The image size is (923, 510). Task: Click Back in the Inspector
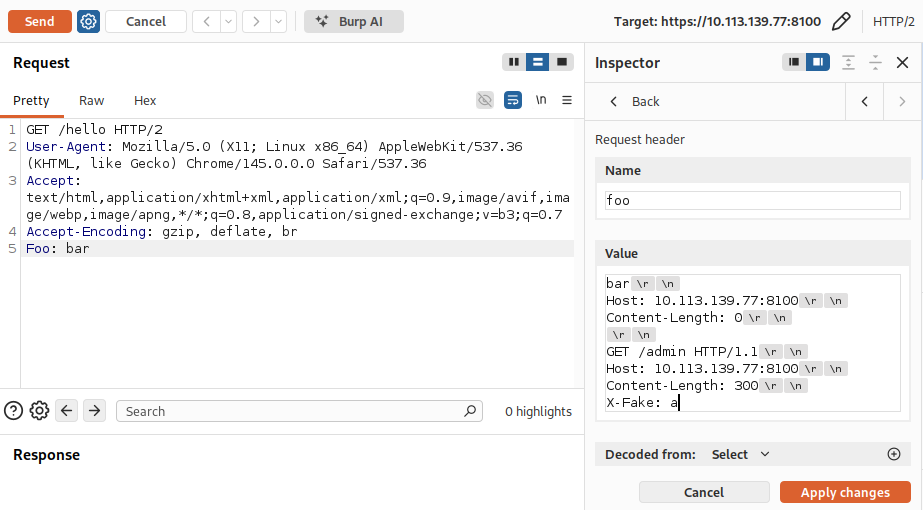635,102
